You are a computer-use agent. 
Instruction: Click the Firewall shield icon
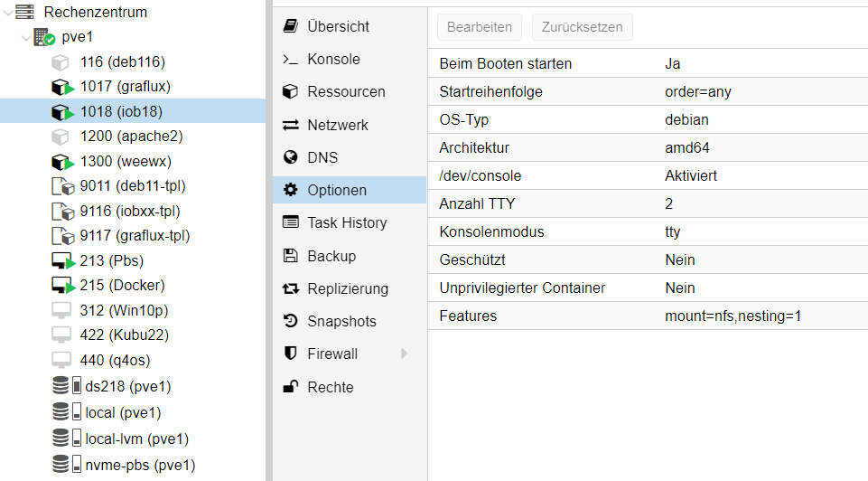coord(291,354)
